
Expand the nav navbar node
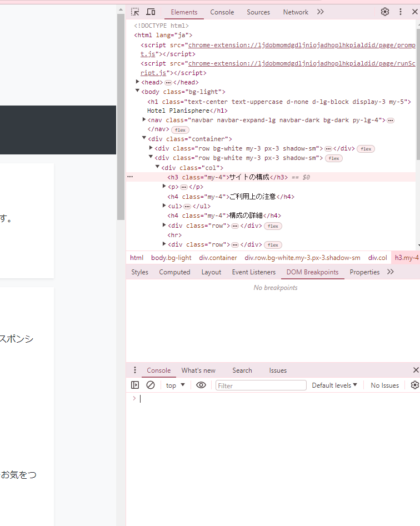pos(144,119)
